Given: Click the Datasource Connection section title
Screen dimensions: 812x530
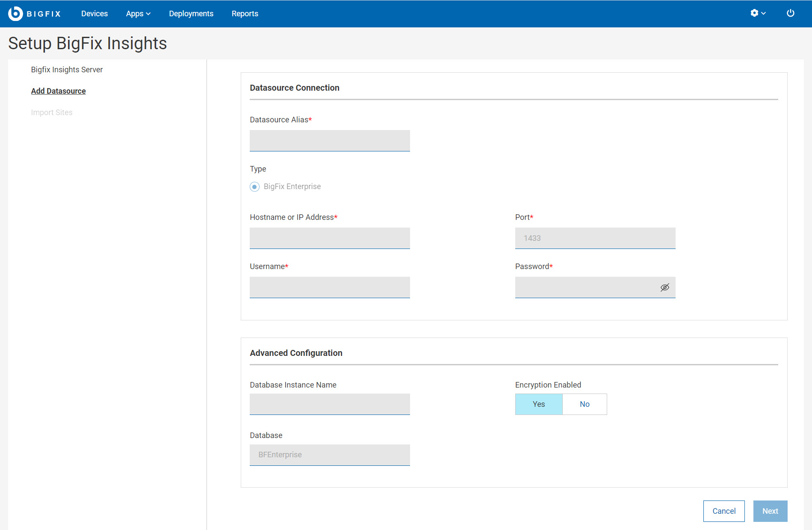Looking at the screenshot, I should tap(295, 88).
